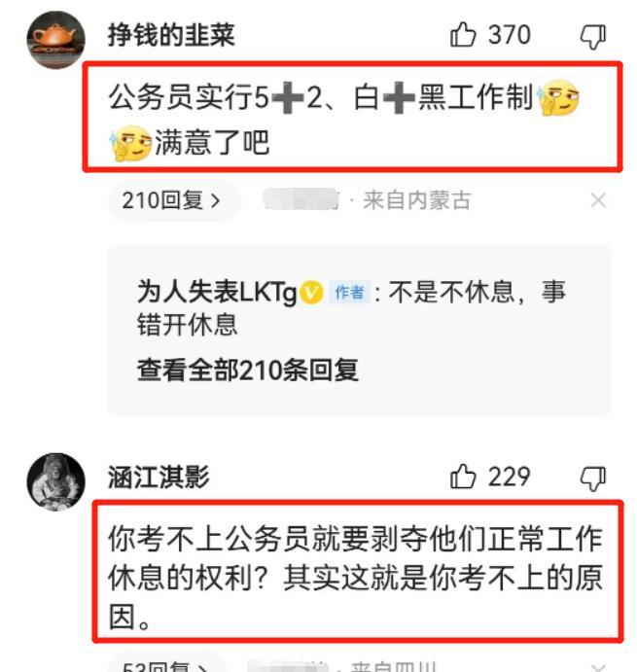Expand the 53回复 replies chip
Image resolution: width=637 pixels, height=672 pixels.
[x=167, y=665]
